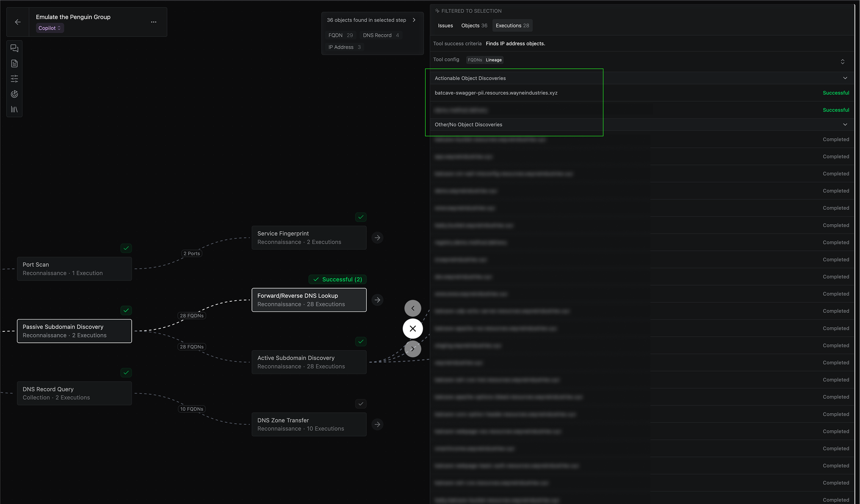Click the Successful (2) status badge
Viewport: 860px width, 504px height.
pos(337,279)
